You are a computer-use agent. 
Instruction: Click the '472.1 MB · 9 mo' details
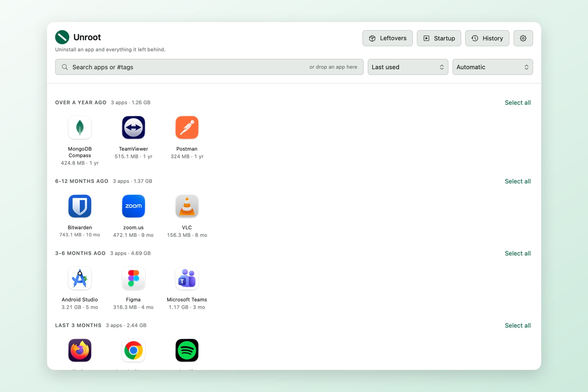tap(133, 235)
